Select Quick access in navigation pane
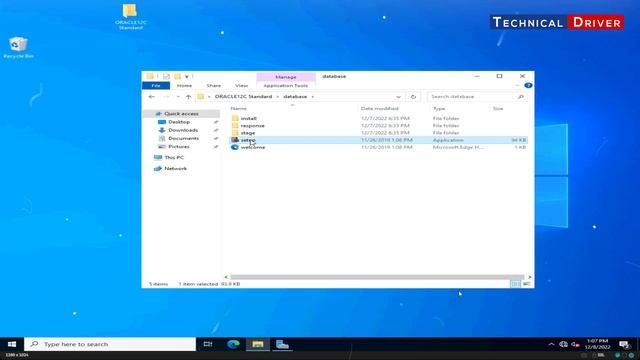 [181, 113]
